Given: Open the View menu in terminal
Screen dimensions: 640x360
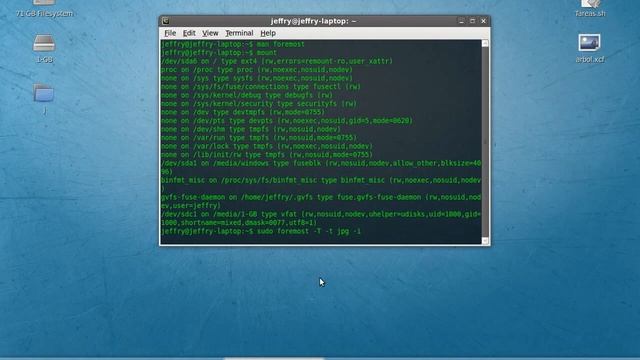Looking at the screenshot, I should click(210, 33).
